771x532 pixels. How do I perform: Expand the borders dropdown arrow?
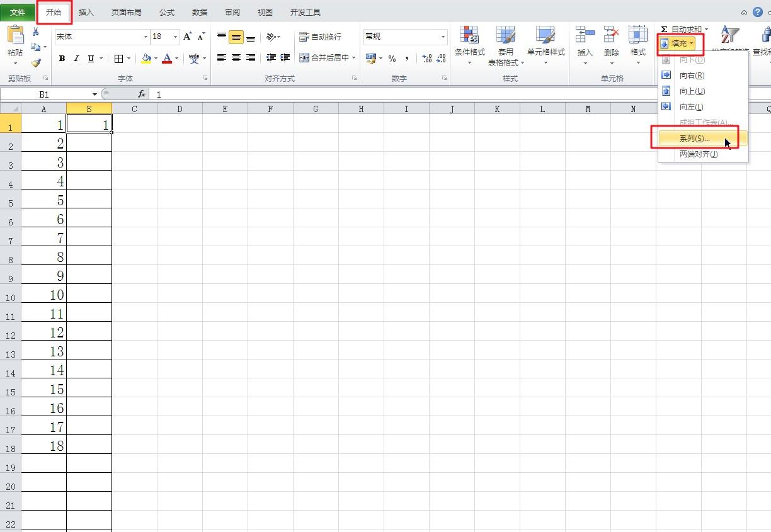(128, 59)
